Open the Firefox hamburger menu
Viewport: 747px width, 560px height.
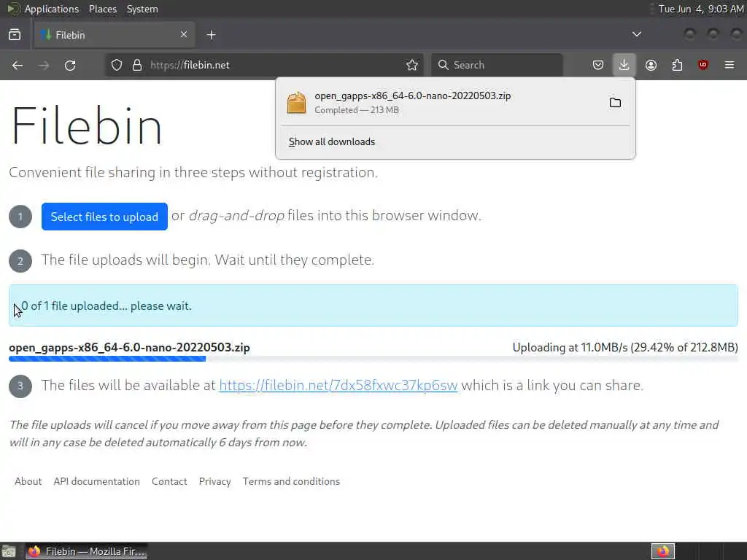[729, 65]
